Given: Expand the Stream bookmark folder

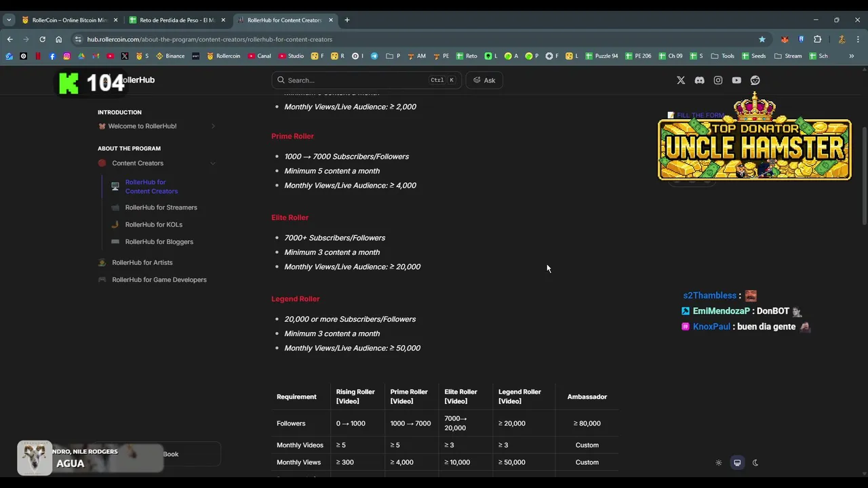Looking at the screenshot, I should [x=788, y=56].
